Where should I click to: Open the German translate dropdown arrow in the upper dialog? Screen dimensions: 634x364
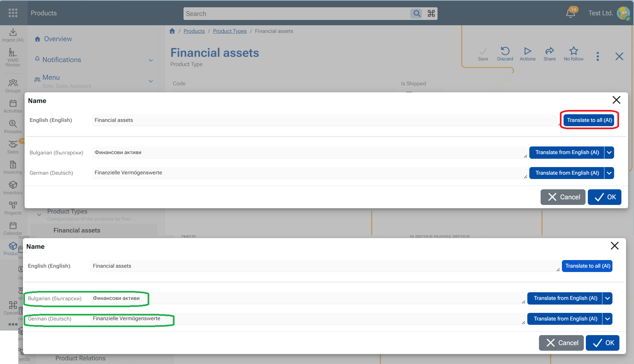click(x=609, y=173)
